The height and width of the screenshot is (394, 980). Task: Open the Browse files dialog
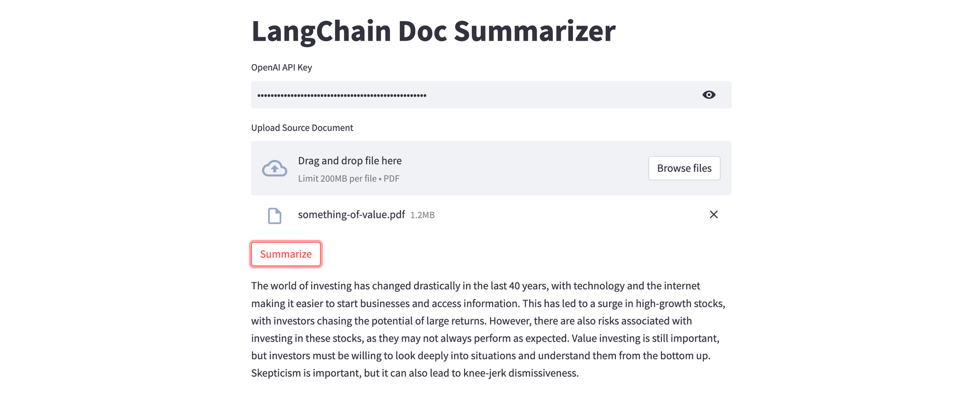coord(684,168)
